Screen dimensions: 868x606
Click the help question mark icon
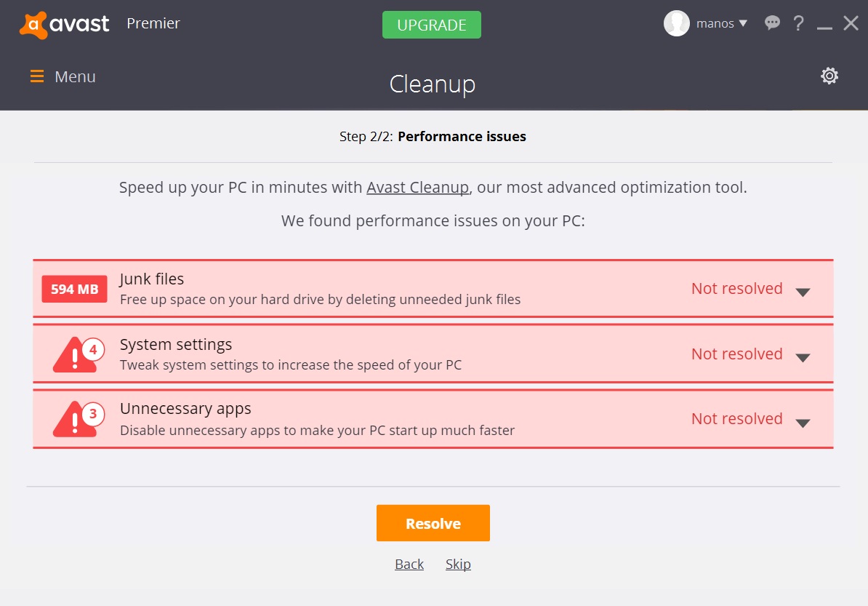click(798, 24)
